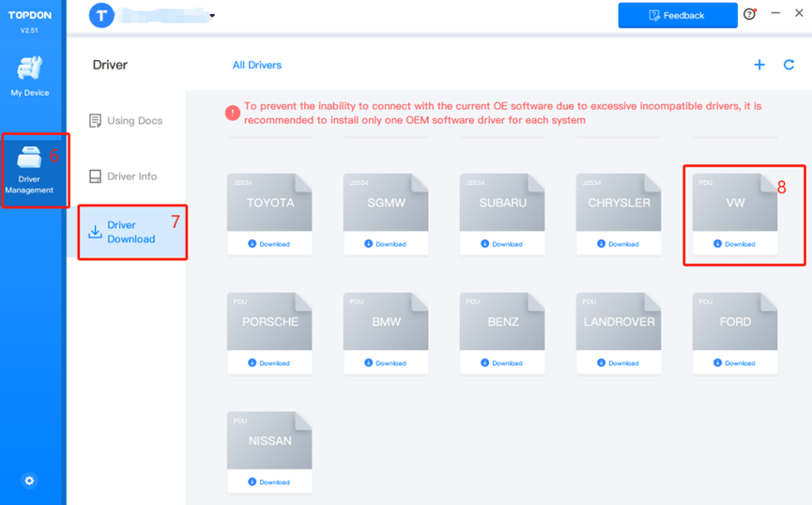Select the All Drivers tab

point(257,66)
